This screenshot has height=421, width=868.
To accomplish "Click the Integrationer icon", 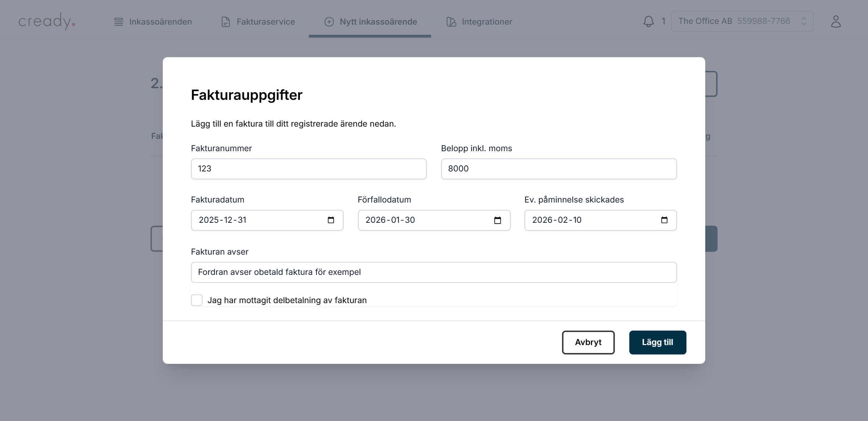I will (x=451, y=22).
